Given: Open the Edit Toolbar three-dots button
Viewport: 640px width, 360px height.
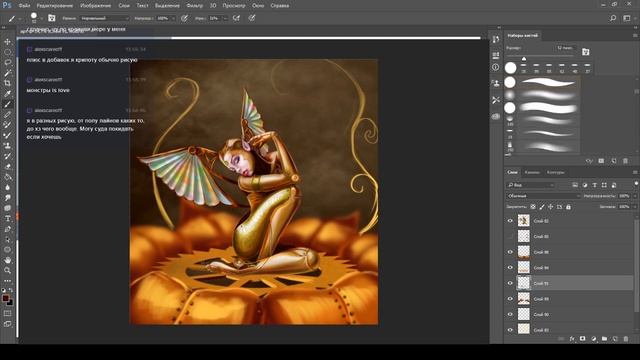Looking at the screenshot, I should [7, 281].
